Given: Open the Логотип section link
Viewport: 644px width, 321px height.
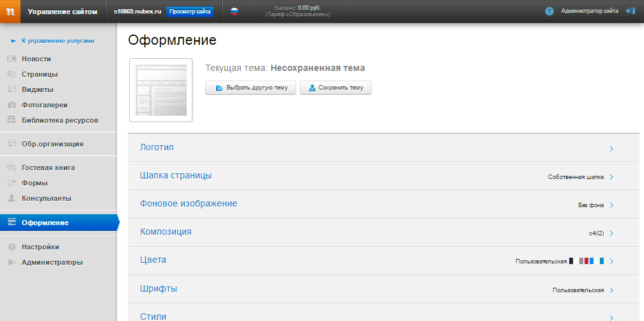Looking at the screenshot, I should (157, 147).
